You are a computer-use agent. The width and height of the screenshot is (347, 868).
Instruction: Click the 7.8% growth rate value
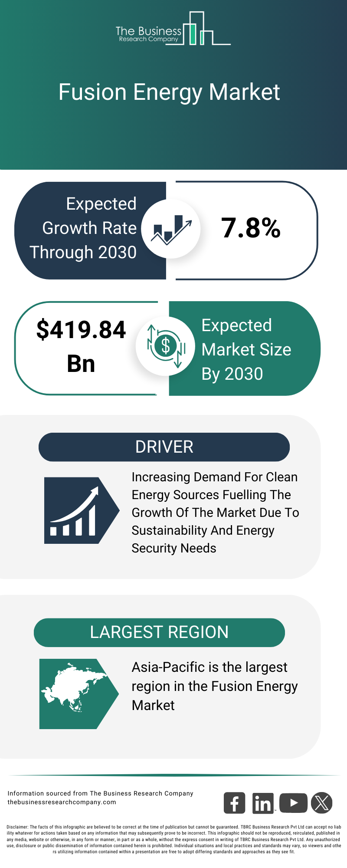pos(251,228)
